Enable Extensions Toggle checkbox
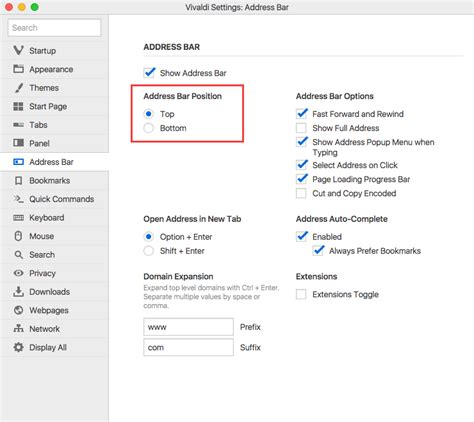 301,294
